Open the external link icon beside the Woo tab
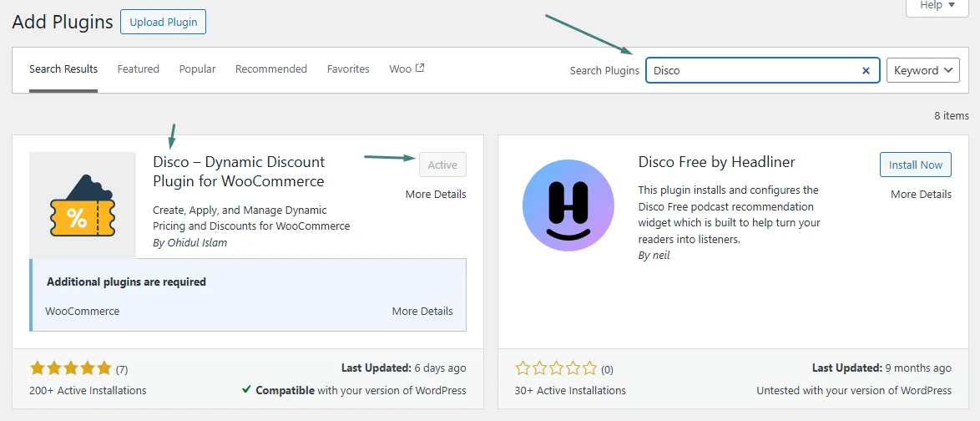Image resolution: width=980 pixels, height=421 pixels. pyautogui.click(x=420, y=68)
